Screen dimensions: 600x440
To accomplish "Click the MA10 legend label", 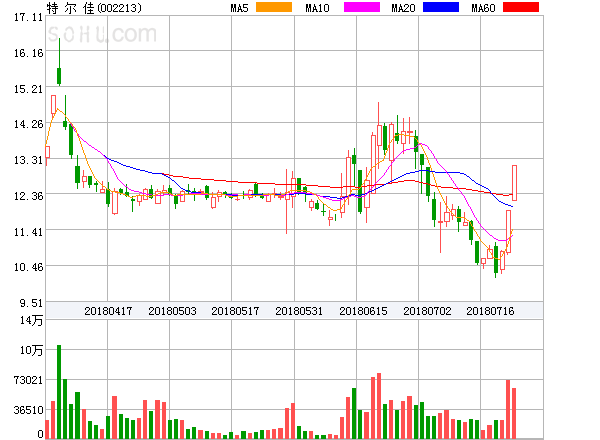I will click(x=317, y=8).
